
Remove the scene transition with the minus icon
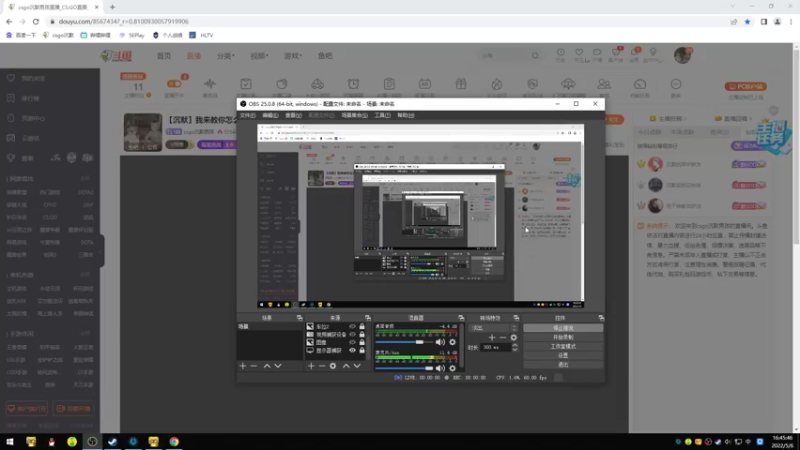coord(503,337)
